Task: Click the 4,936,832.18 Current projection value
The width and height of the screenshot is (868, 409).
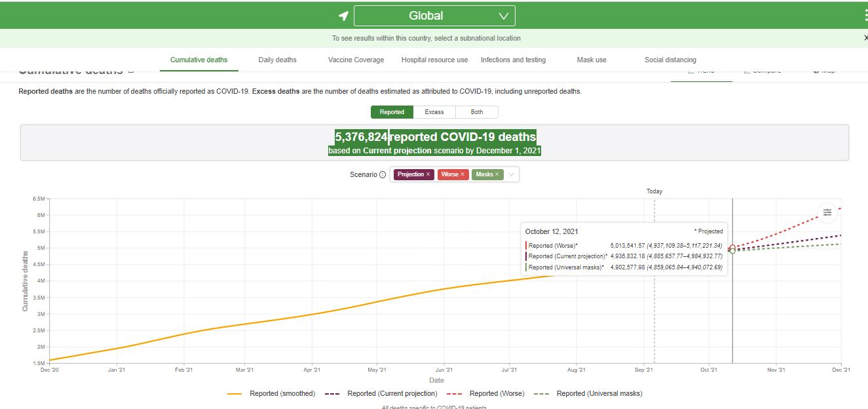Action: click(x=628, y=256)
